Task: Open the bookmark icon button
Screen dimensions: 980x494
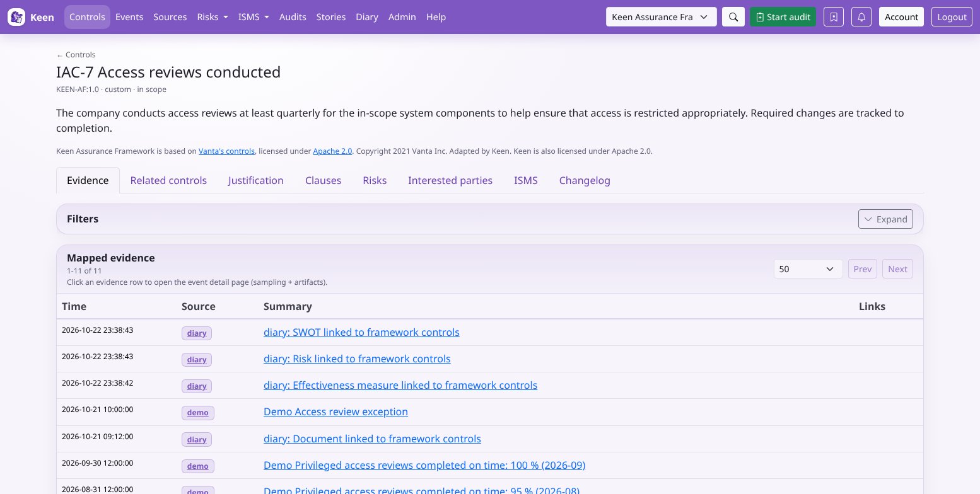Action: 834,17
